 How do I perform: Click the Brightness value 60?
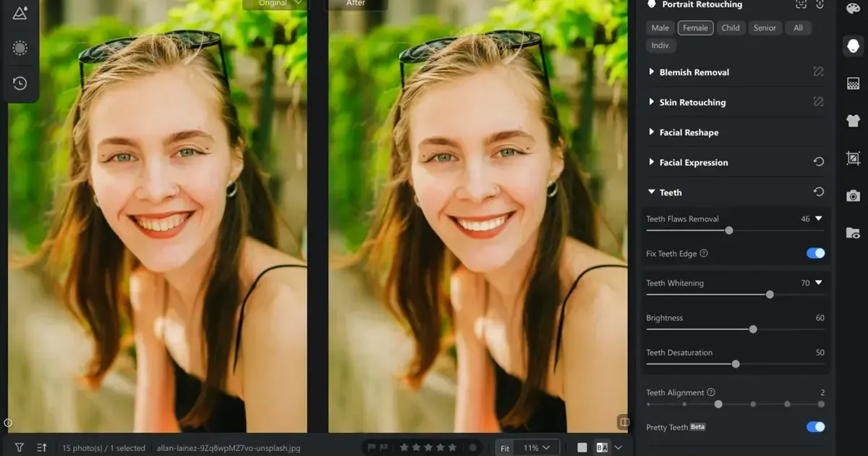click(820, 318)
